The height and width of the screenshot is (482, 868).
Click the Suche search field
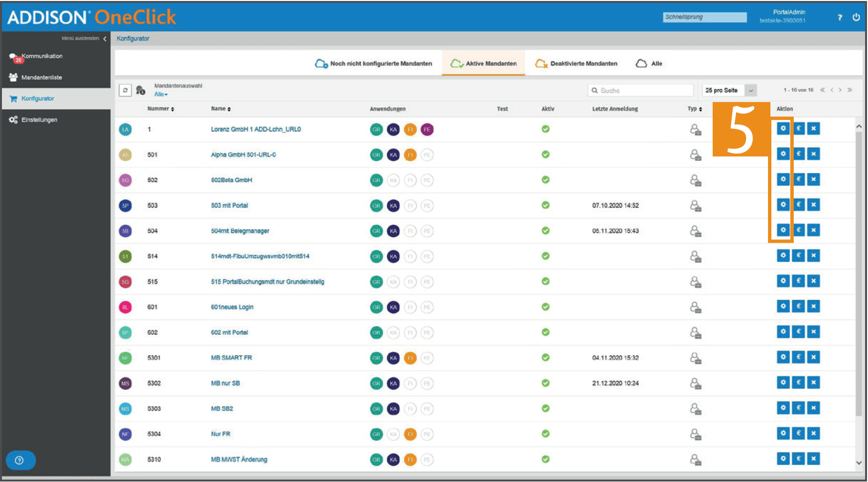(x=640, y=90)
